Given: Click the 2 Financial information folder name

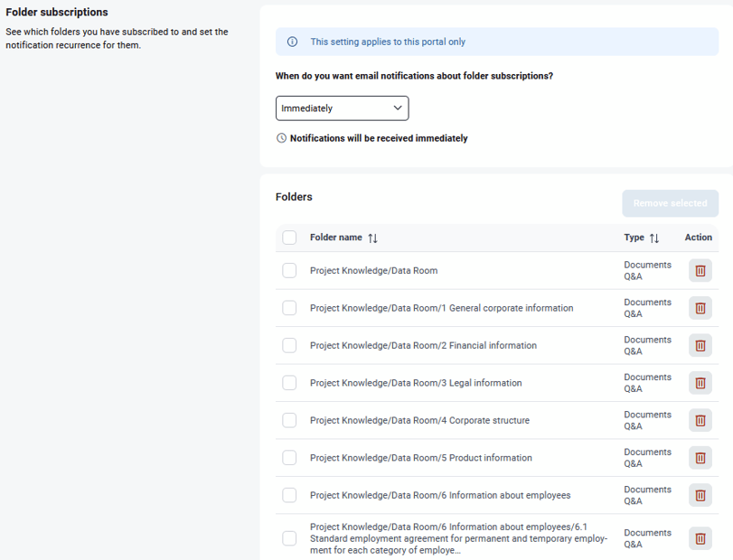Looking at the screenshot, I should (x=423, y=346).
